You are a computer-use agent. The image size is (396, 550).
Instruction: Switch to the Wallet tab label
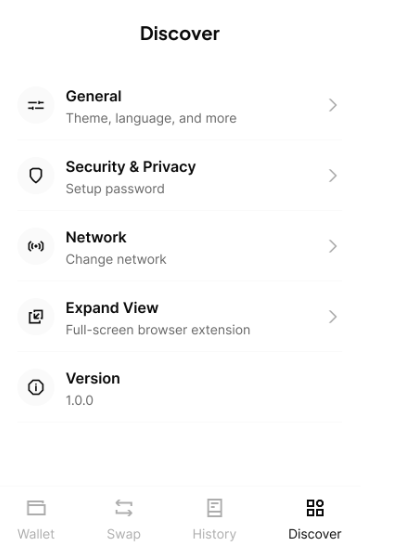[x=36, y=534]
